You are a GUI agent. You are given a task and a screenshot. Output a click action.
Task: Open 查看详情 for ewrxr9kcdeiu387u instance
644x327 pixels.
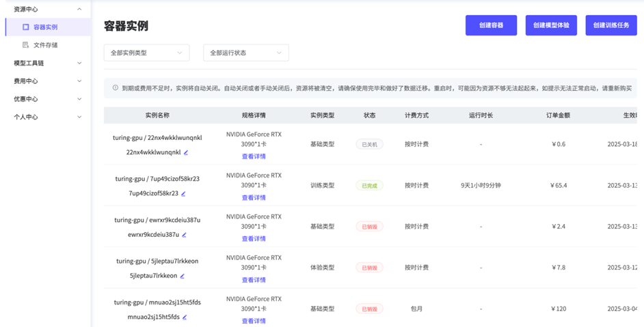click(x=254, y=238)
